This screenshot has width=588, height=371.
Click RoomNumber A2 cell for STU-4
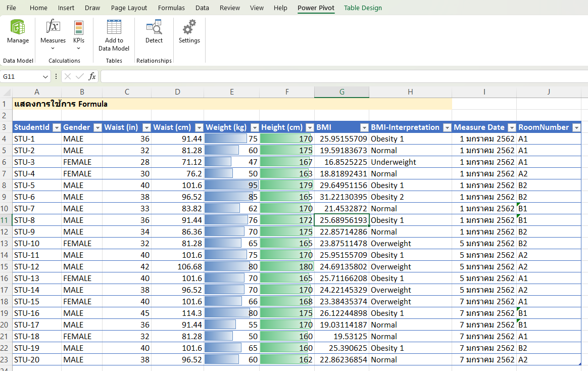pos(549,174)
